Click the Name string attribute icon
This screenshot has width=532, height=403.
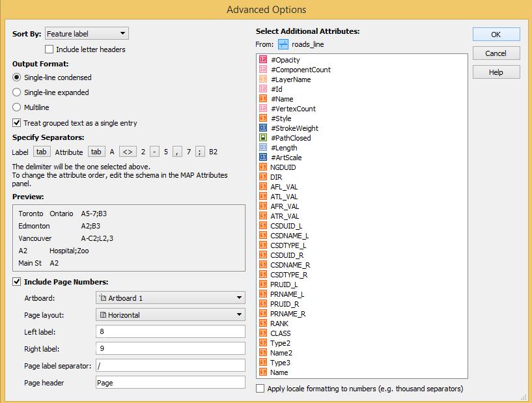click(263, 372)
